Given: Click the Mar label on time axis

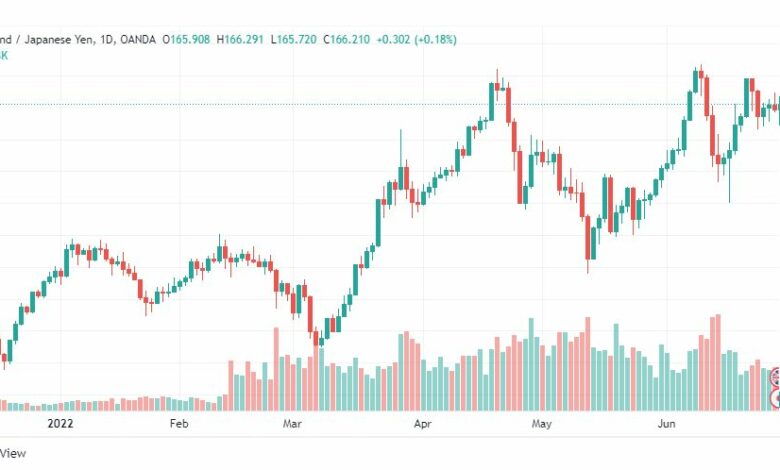Looking at the screenshot, I should point(292,424).
